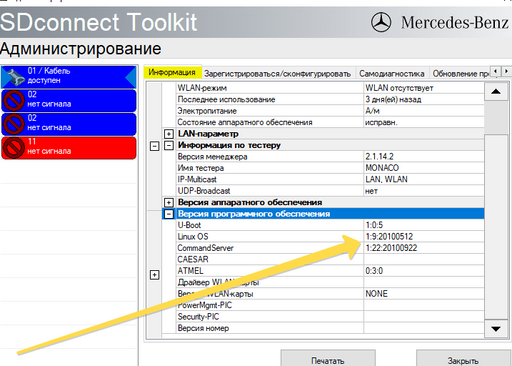Click the scrollbar down arrow
512x366 pixels.
(496, 329)
